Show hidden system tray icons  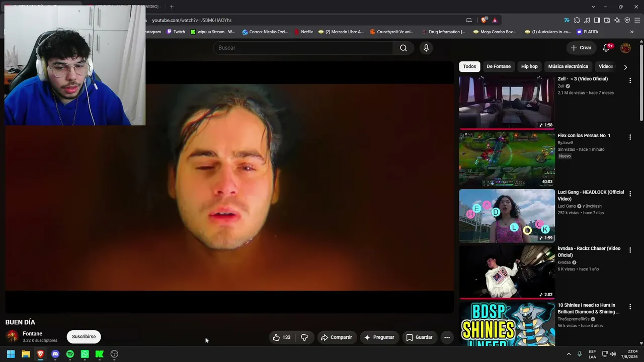569,354
